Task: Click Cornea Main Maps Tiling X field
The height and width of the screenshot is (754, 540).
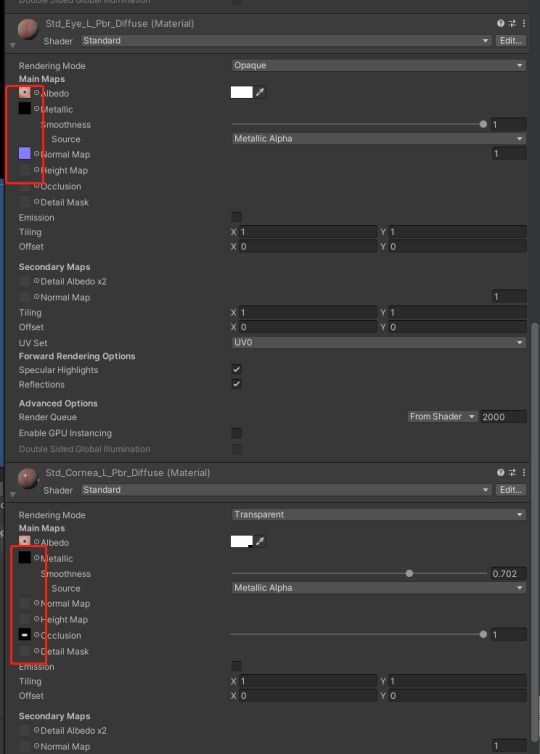Action: (308, 681)
